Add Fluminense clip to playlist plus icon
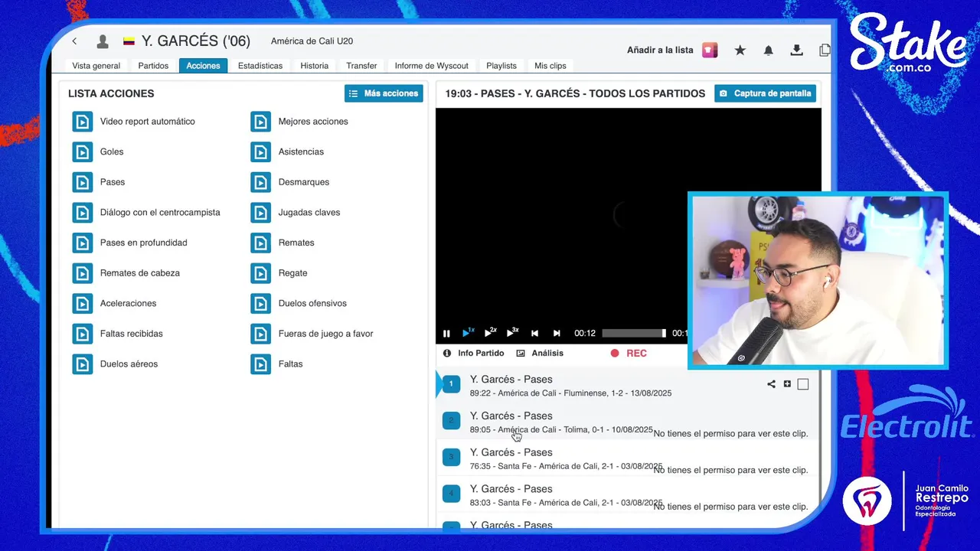The image size is (980, 551). [x=787, y=384]
